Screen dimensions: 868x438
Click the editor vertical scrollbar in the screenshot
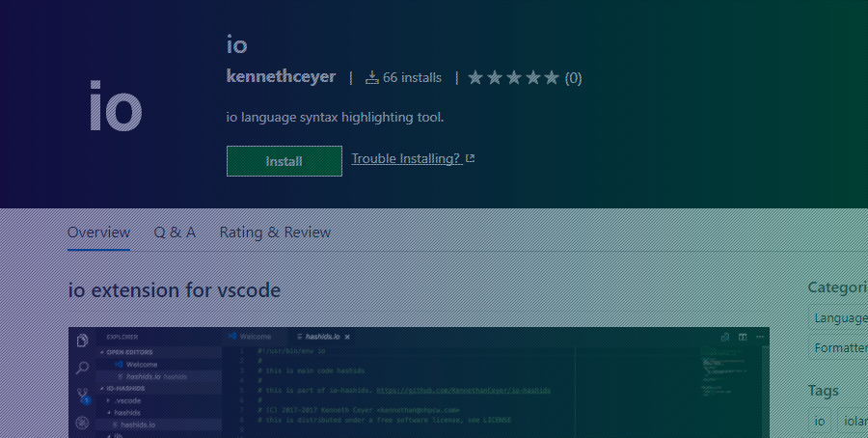coord(766,392)
